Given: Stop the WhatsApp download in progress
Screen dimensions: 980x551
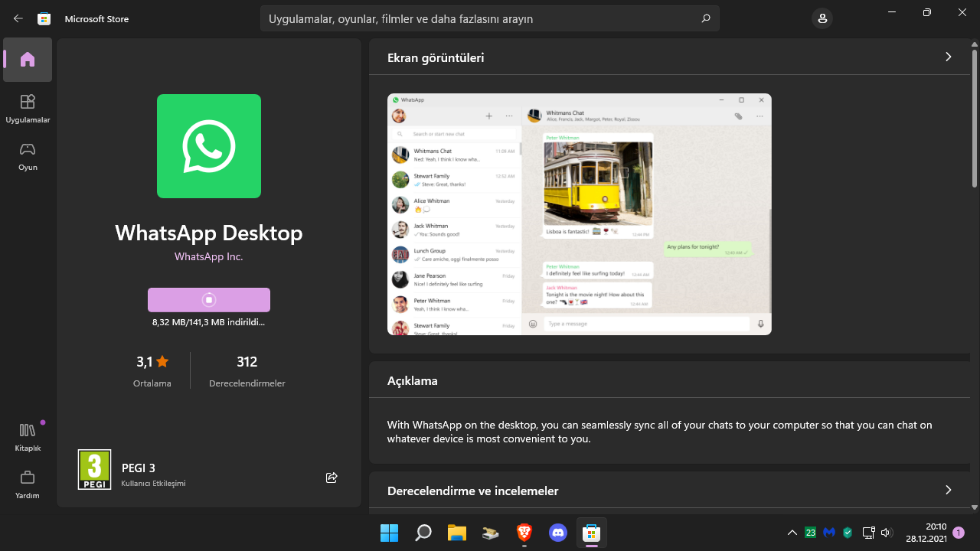Looking at the screenshot, I should 209,300.
